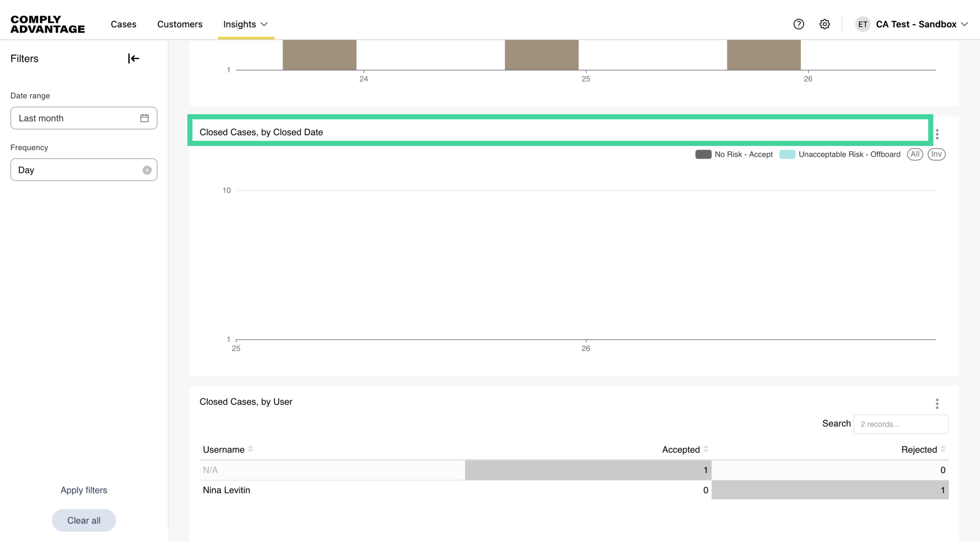
Task: Open the help question mark icon
Action: [x=799, y=24]
